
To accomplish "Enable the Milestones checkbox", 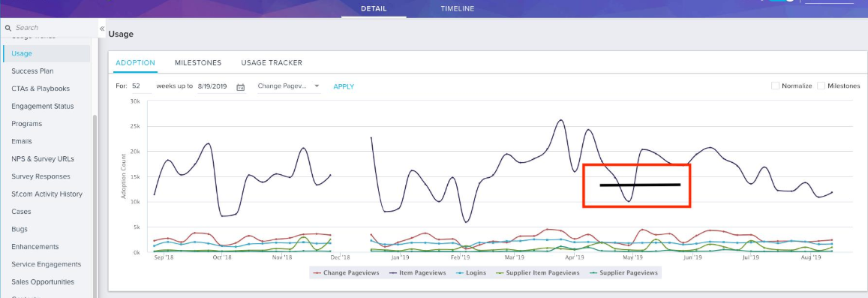I will pos(821,86).
